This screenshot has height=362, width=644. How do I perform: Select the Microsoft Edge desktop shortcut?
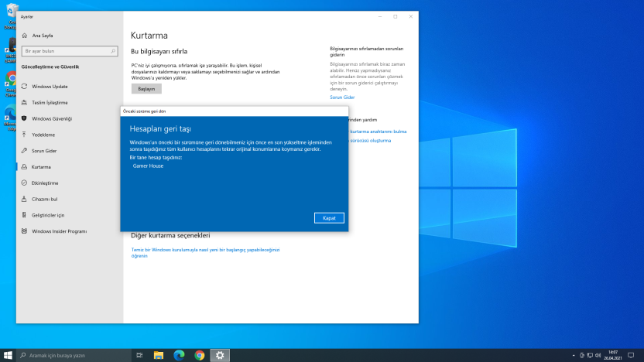[x=11, y=118]
